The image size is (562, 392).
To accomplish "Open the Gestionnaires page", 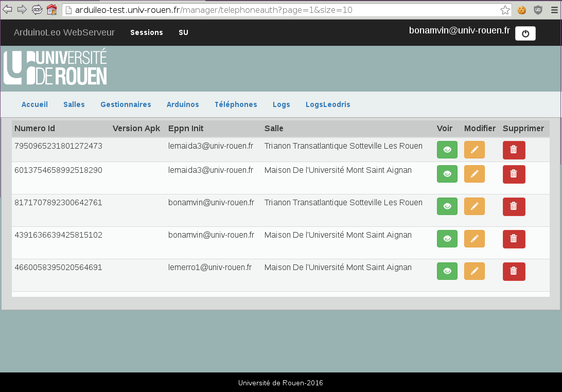I will click(x=126, y=104).
